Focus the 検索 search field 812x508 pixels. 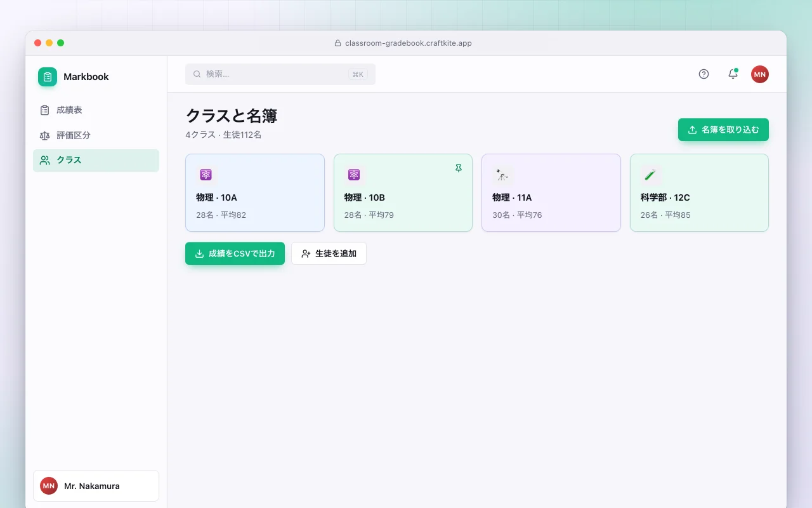coord(280,74)
